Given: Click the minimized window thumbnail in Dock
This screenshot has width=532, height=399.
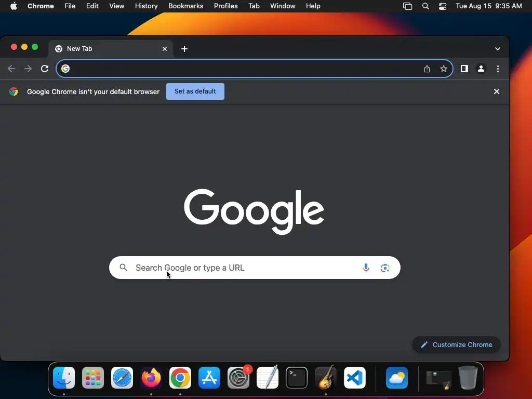Looking at the screenshot, I should coord(438,379).
